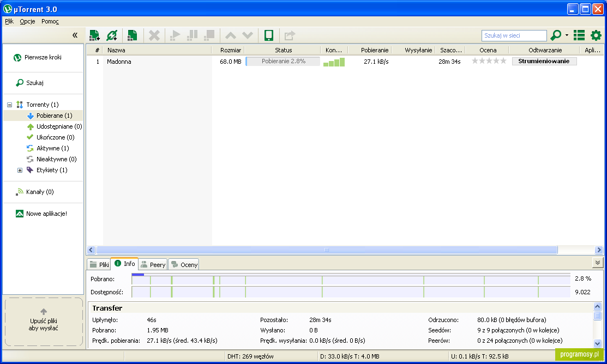Image resolution: width=607 pixels, height=364 pixels.
Task: Open Pierwsze kroki in sidebar
Action: [x=43, y=57]
